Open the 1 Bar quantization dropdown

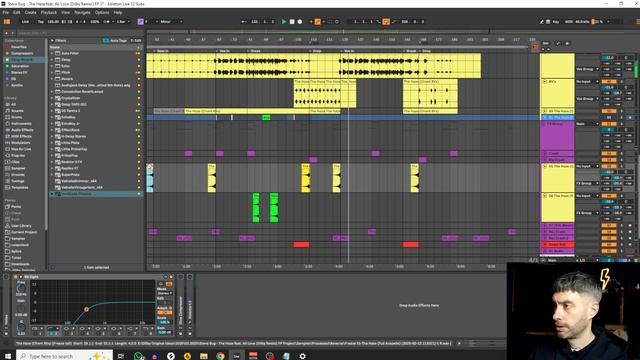[x=123, y=22]
